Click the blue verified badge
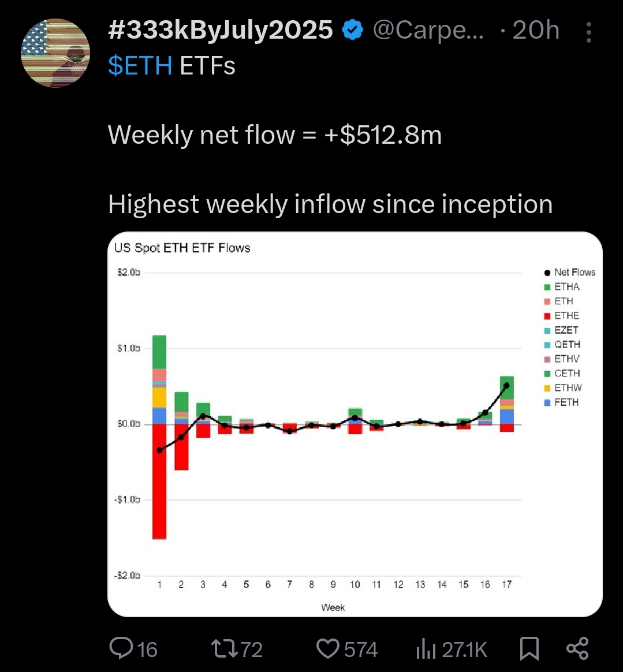623x672 pixels. pos(353,31)
